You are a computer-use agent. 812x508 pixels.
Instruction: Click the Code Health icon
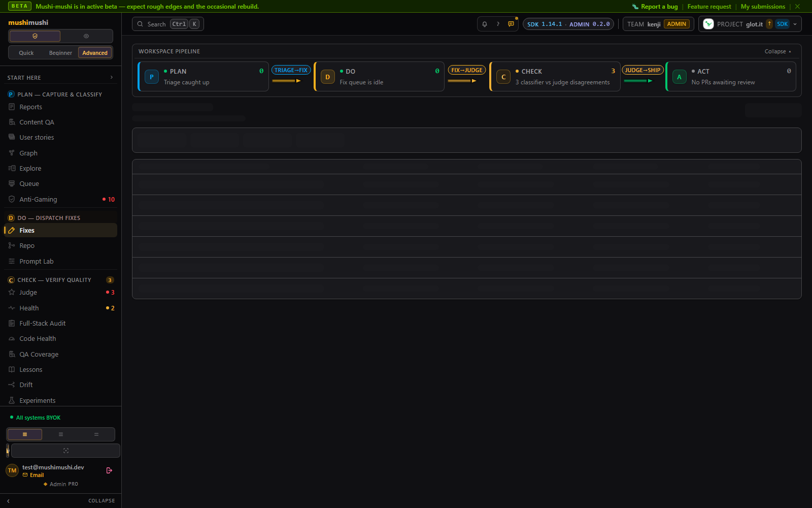point(12,338)
